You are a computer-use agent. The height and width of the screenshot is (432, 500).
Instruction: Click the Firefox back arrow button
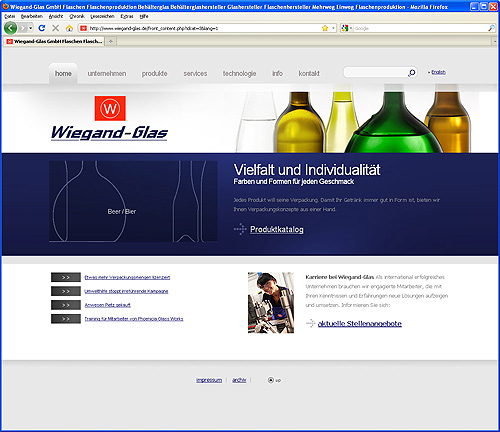point(10,28)
